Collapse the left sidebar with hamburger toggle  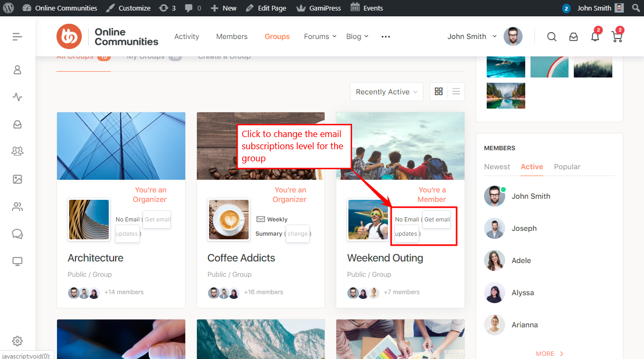(x=17, y=36)
